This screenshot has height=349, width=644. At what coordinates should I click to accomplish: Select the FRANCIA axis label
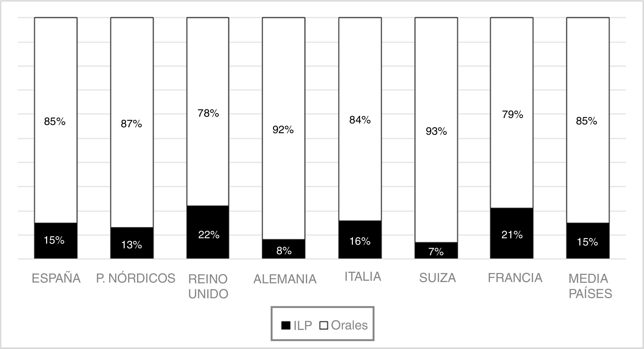pyautogui.click(x=515, y=278)
